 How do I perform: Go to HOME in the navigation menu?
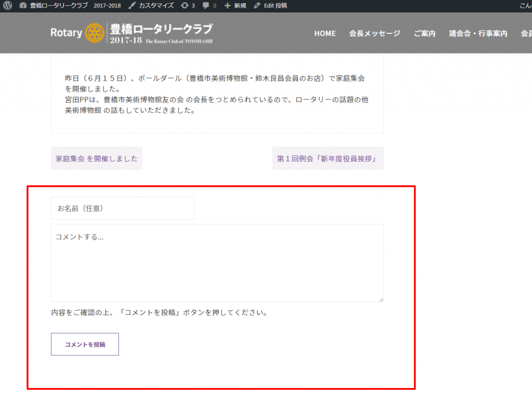(325, 33)
